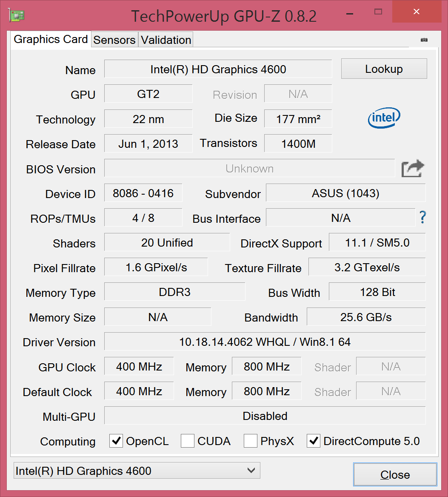
Task: Switch to the Sensors tab
Action: [114, 40]
